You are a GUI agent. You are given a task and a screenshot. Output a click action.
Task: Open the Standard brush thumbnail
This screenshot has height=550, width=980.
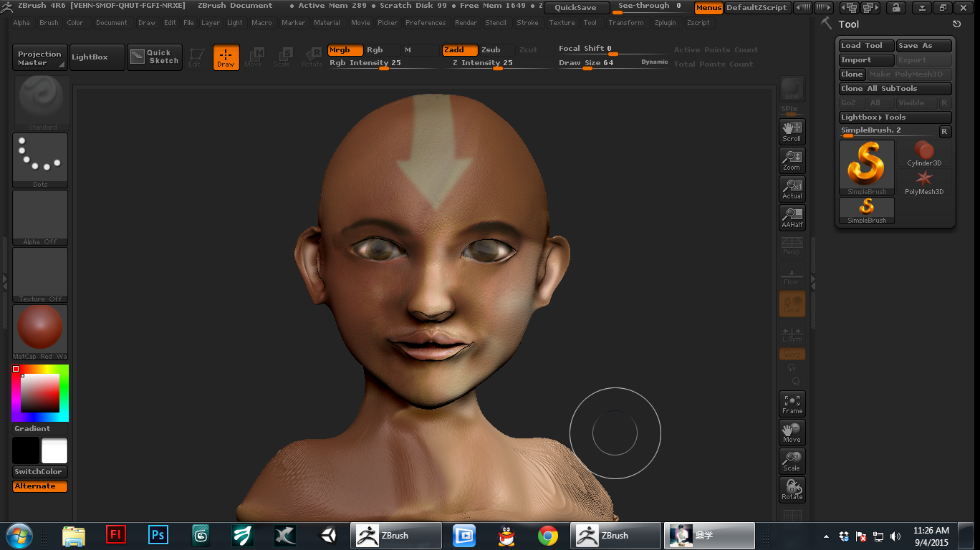click(42, 103)
